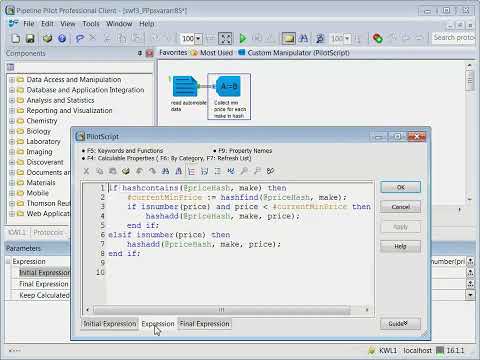Open the Keep Calculated row dropdown arrow
The width and height of the screenshot is (480, 360).
coord(470,295)
